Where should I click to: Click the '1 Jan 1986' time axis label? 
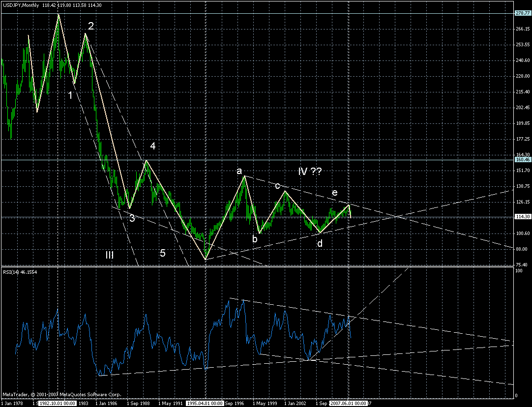[107, 404]
